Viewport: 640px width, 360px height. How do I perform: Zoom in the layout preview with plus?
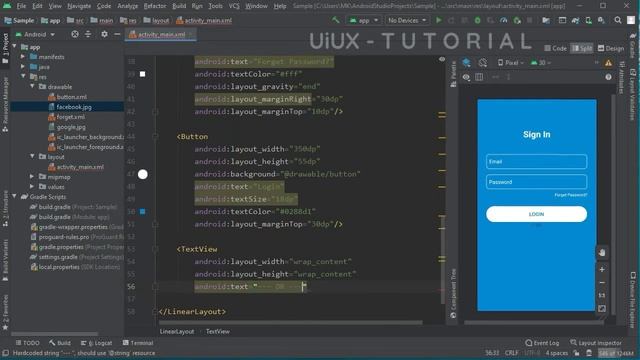(x=602, y=269)
